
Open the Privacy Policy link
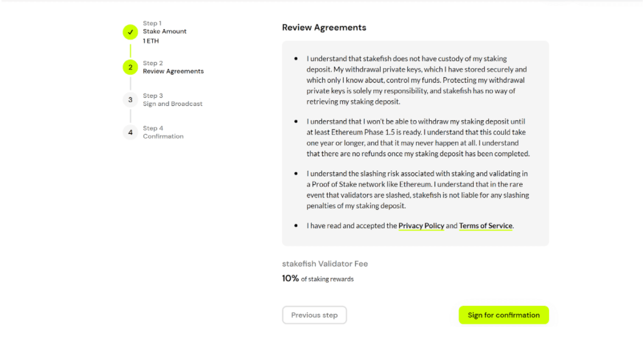[421, 226]
